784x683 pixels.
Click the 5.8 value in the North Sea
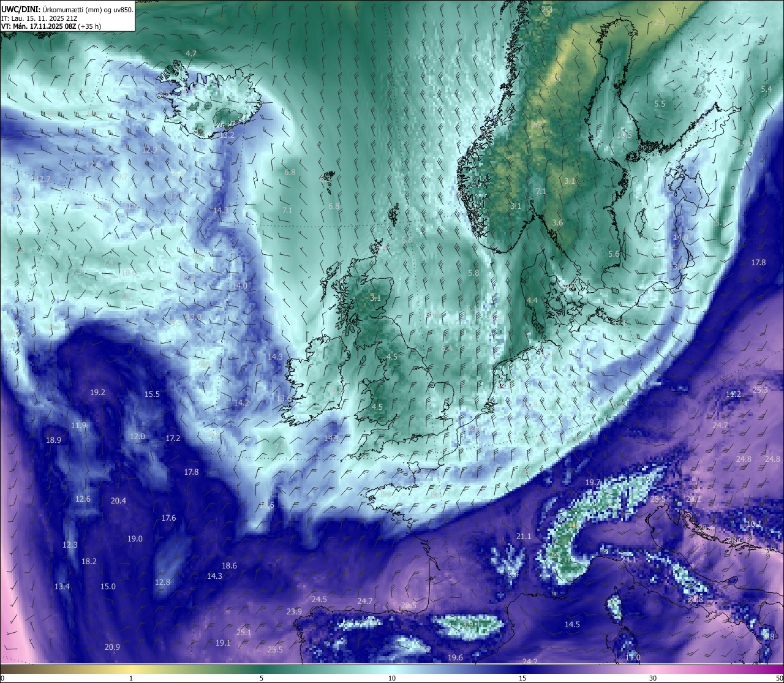pyautogui.click(x=473, y=273)
